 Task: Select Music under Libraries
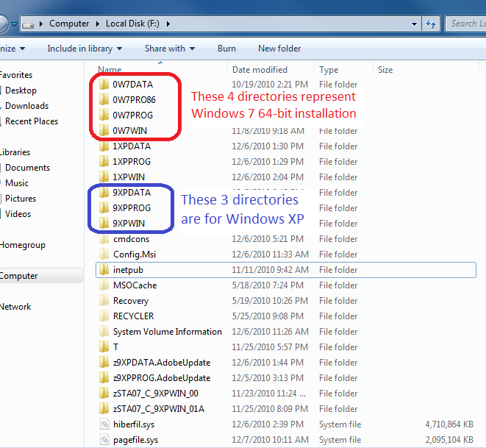pyautogui.click(x=17, y=183)
